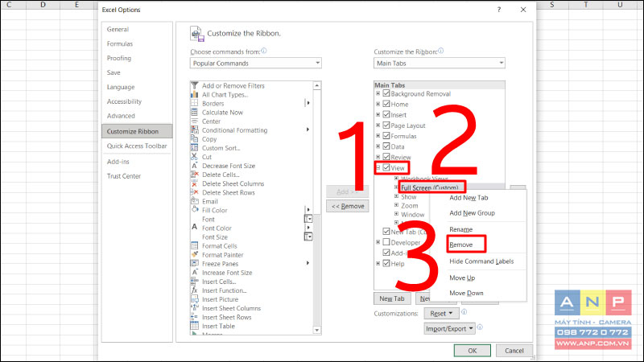Toggle the Formulas tab checkbox
The image size is (644, 362).
click(386, 136)
